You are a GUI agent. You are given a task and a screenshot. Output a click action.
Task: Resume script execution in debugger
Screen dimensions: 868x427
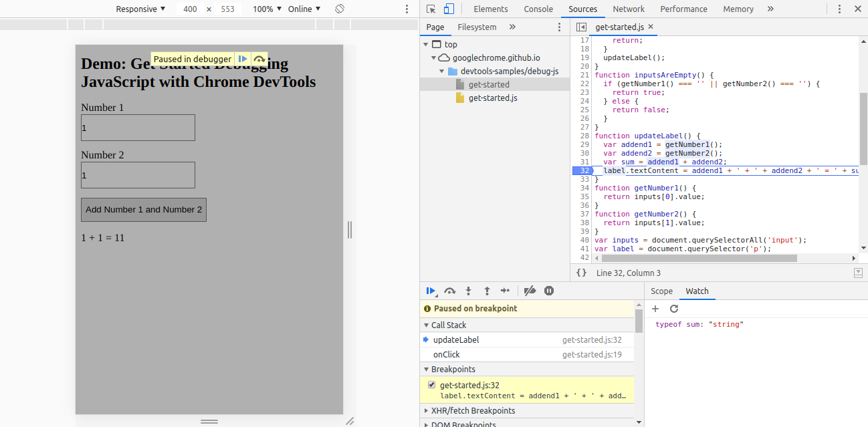(431, 290)
